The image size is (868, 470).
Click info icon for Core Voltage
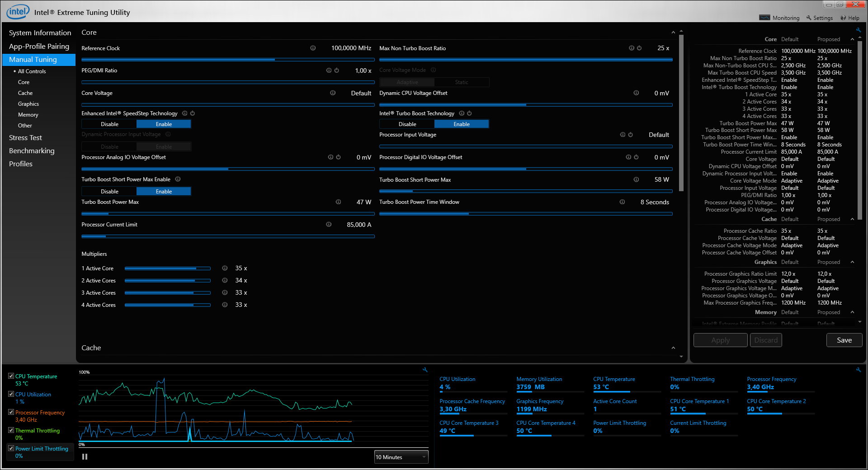333,93
